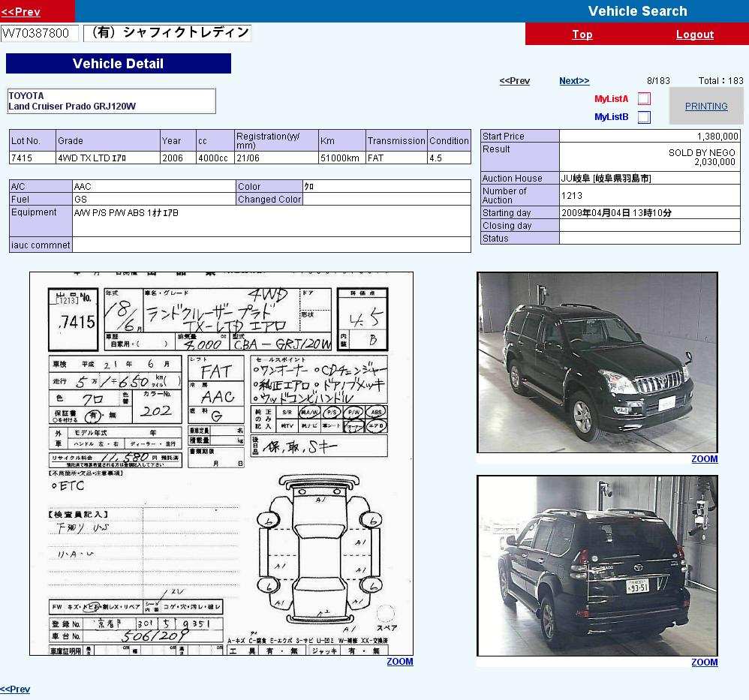
Task: Click the Vehicle Detail heading
Action: tap(119, 64)
